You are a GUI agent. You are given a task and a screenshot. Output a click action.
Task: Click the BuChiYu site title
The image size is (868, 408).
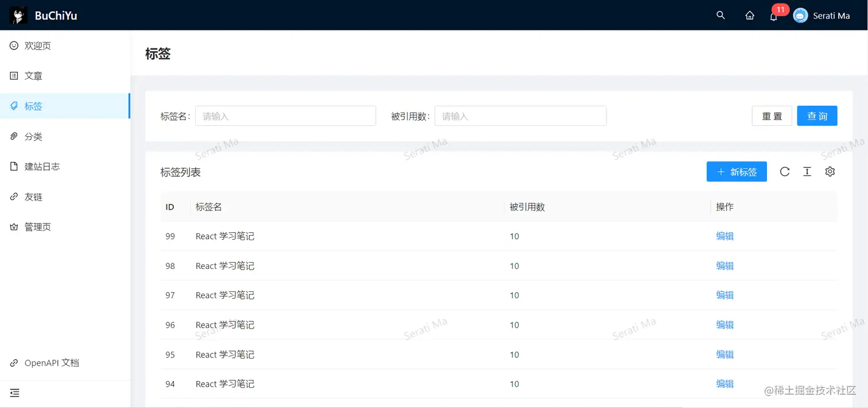click(x=56, y=16)
